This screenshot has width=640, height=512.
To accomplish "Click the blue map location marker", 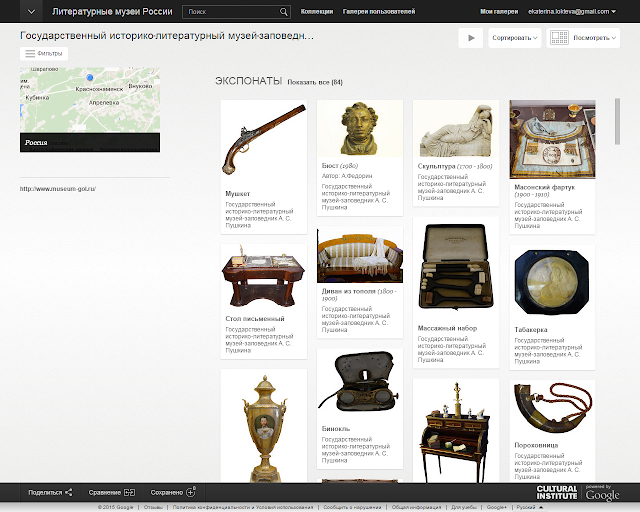I will (x=90, y=77).
